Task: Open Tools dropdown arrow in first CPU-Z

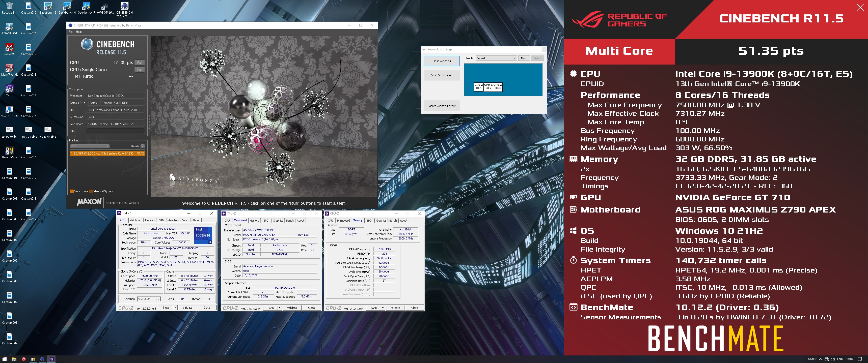Action: click(175, 308)
